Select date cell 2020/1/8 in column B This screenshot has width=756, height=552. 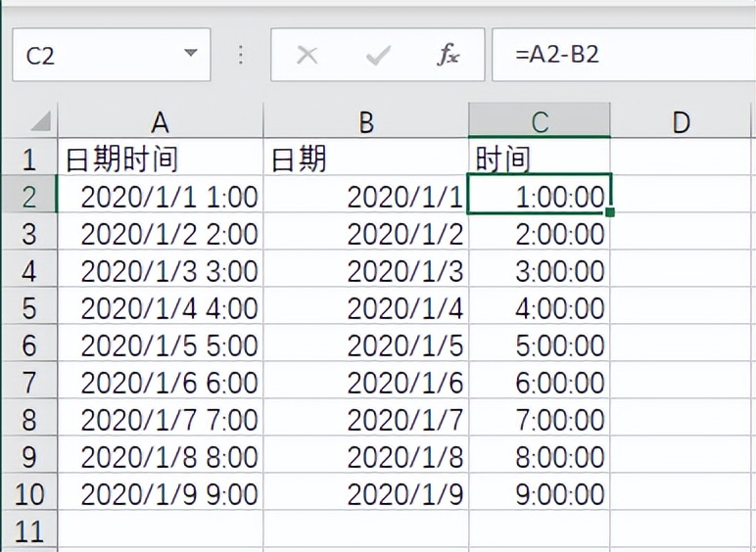[366, 454]
